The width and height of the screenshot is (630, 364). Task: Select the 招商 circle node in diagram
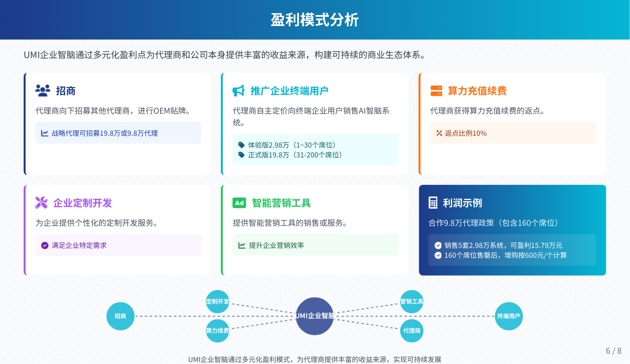point(120,316)
